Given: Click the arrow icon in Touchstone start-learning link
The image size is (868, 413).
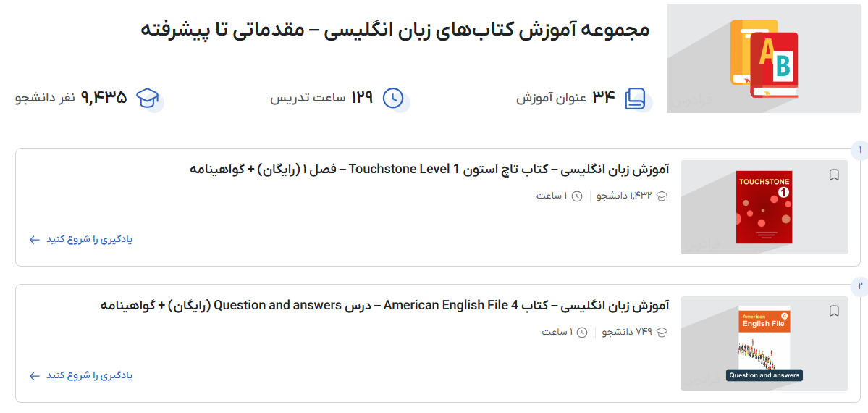Looking at the screenshot, I should click(34, 240).
